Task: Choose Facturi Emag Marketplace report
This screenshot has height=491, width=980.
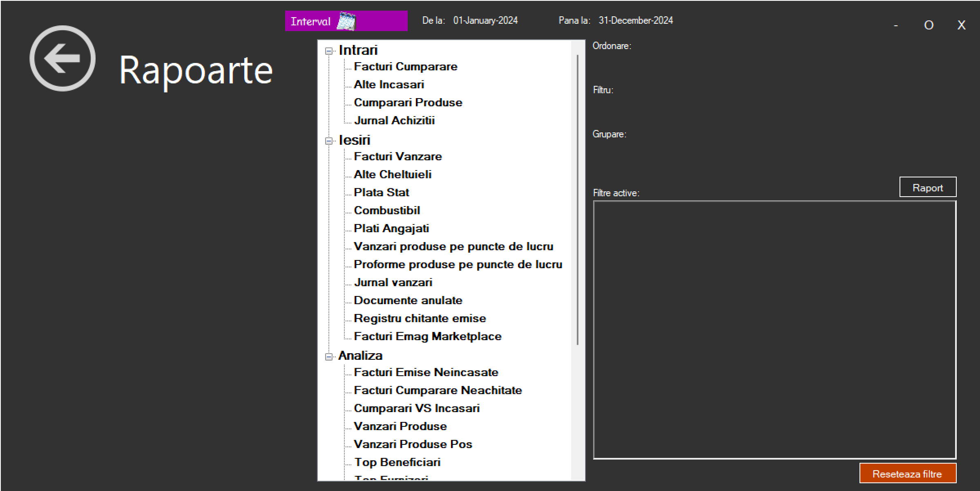Action: pos(427,336)
